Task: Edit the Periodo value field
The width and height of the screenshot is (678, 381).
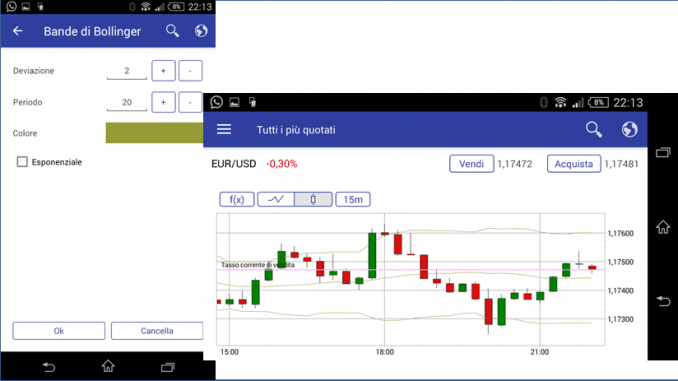Action: pos(127,103)
